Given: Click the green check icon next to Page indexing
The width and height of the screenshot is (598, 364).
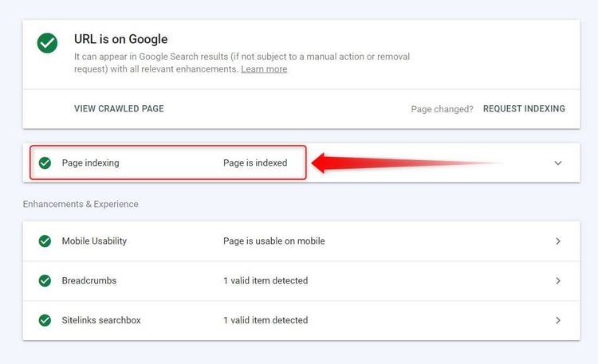Looking at the screenshot, I should [45, 162].
